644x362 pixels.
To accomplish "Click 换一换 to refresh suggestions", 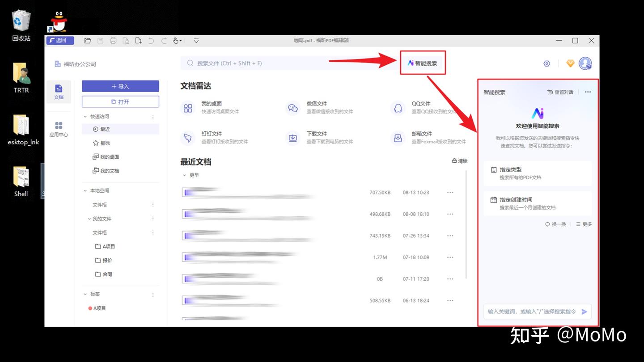I will click(555, 224).
